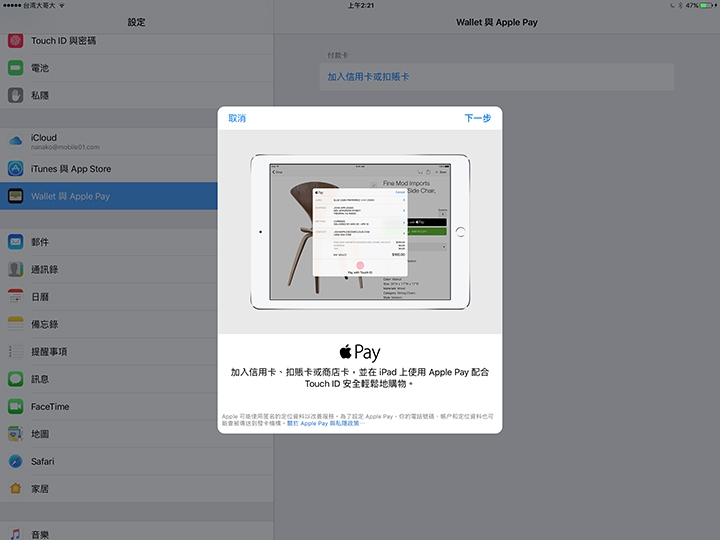Click the 47% battery percentage text
This screenshot has height=540, width=720.
point(692,6)
